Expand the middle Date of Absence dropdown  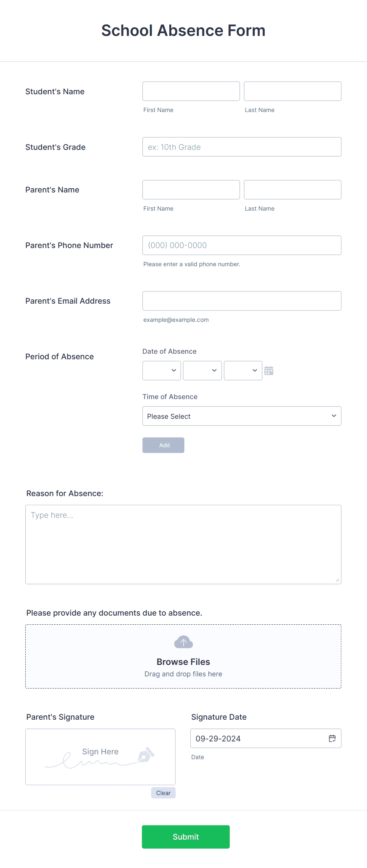click(202, 370)
